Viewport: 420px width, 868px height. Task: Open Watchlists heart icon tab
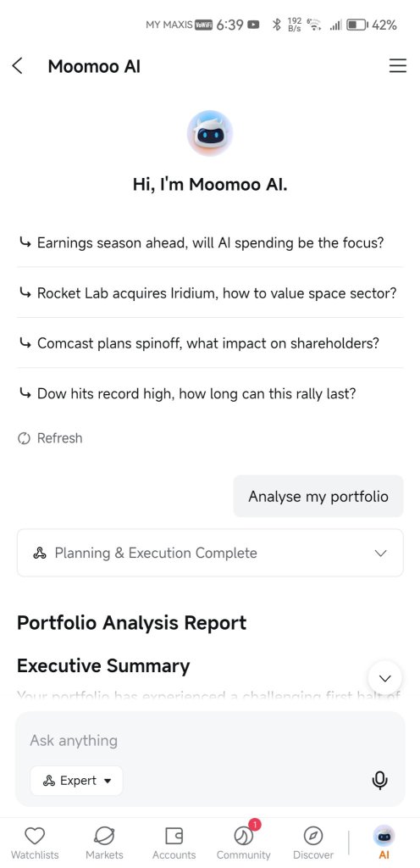[35, 843]
